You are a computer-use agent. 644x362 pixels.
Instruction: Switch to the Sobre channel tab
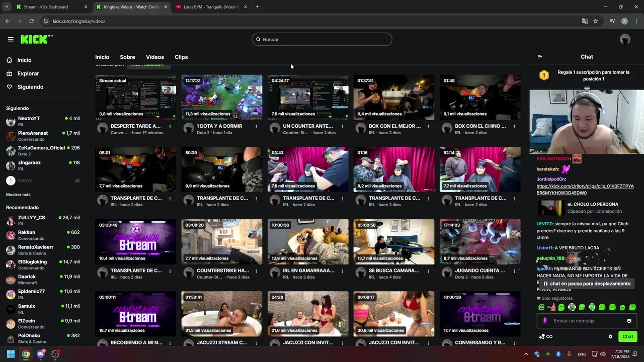tap(127, 57)
